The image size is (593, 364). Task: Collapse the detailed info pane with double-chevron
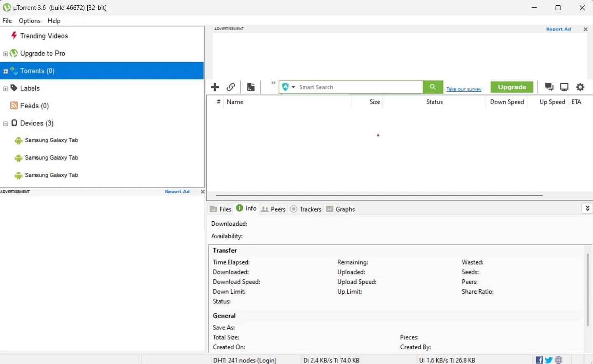[x=587, y=209]
